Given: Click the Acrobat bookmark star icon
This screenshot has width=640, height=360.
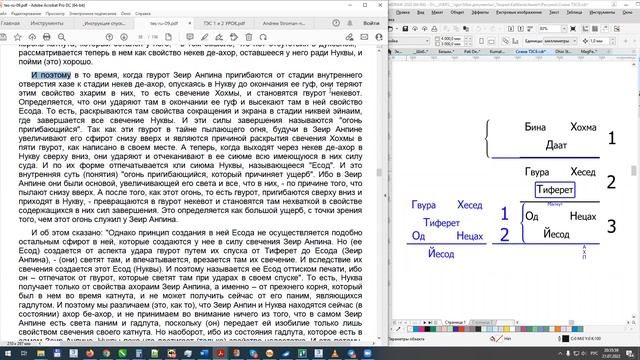Looking at the screenshot, I should [x=18, y=37].
